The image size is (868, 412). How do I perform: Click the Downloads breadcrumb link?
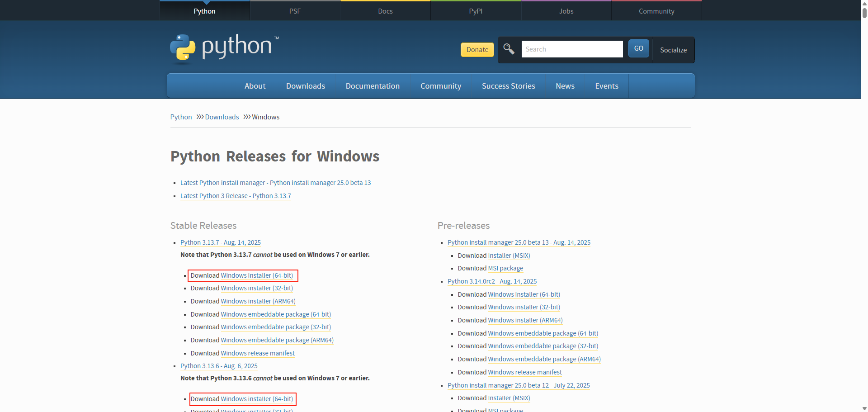pos(222,117)
